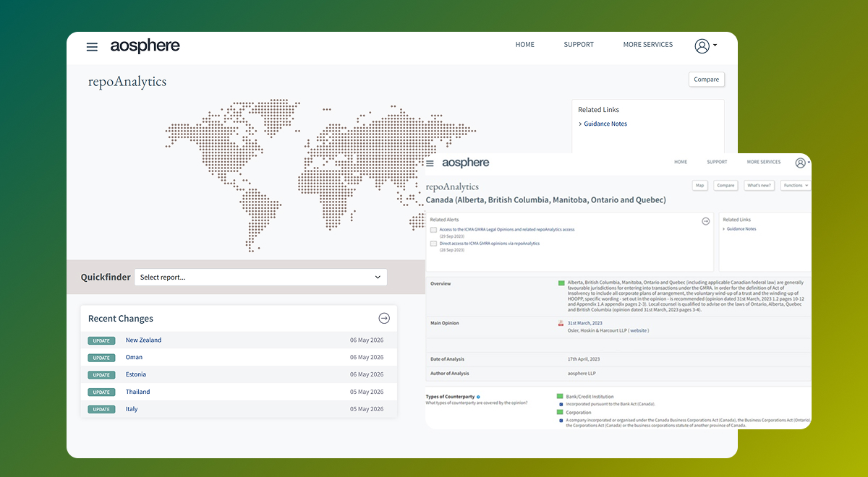868x477 pixels.
Task: Open MORE SERVICES in the Canada report window
Action: pos(764,162)
